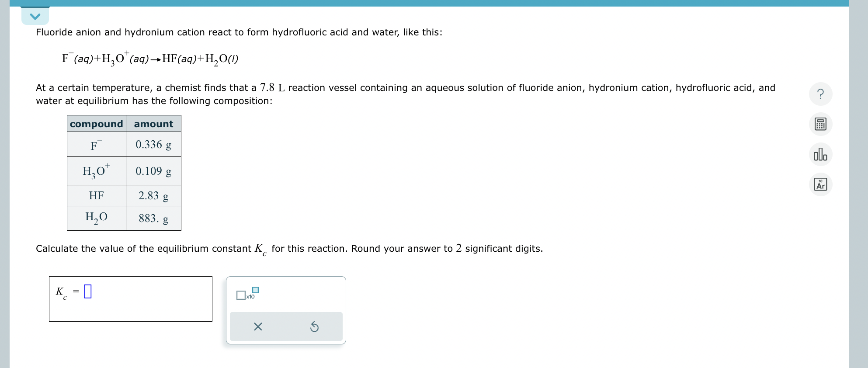This screenshot has width=868, height=368.
Task: Select the x10 scientific notation entry
Action: 246,295
